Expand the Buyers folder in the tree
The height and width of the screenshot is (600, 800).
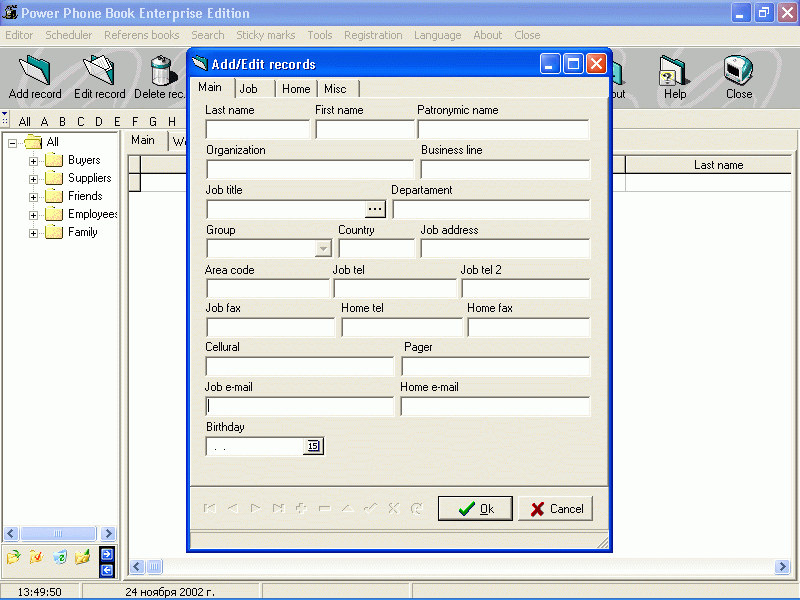tap(31, 159)
